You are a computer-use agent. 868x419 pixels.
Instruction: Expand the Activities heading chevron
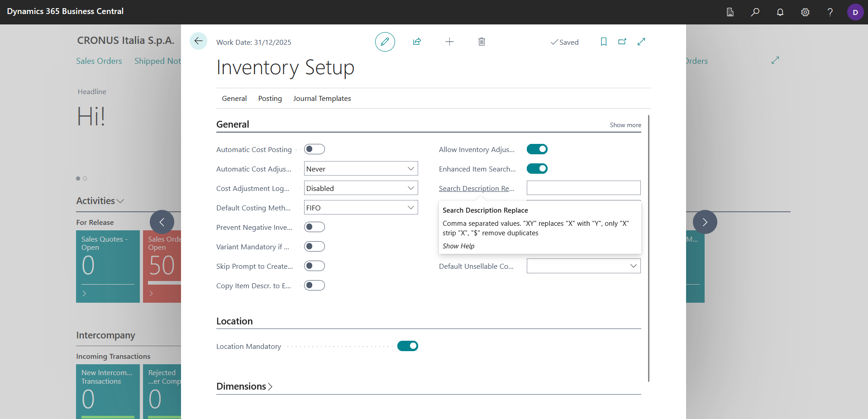(x=120, y=201)
